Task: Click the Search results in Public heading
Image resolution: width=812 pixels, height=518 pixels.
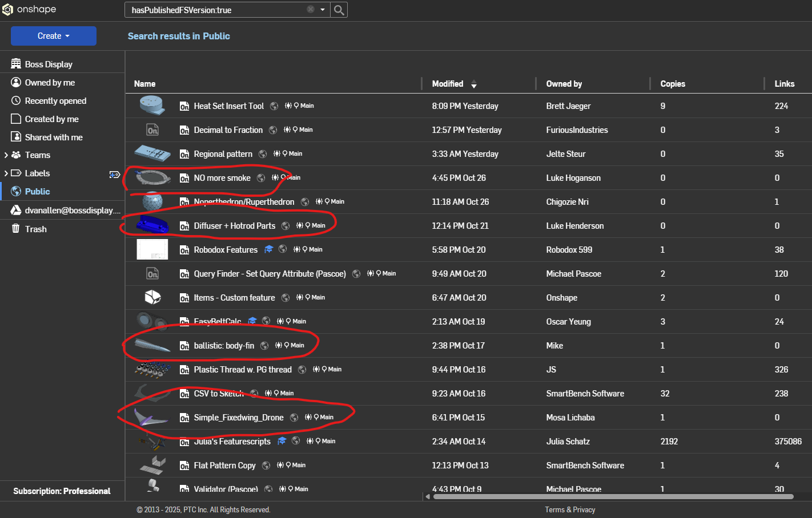Action: 179,36
